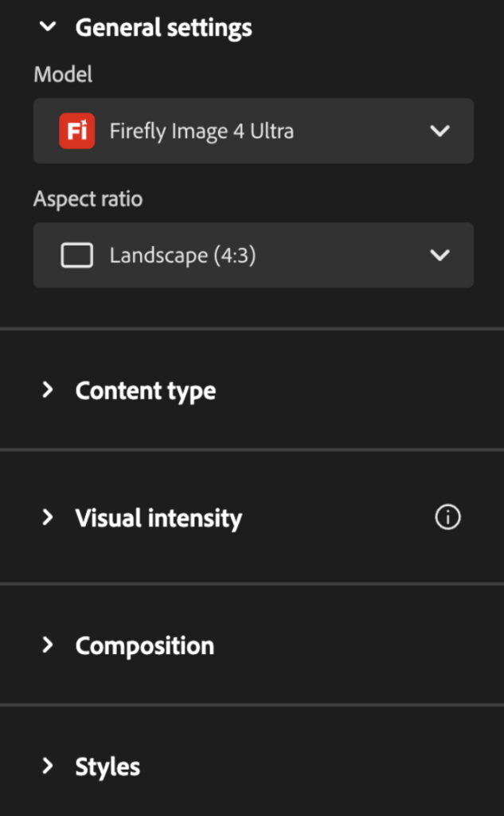Expand Visual intensity using its chevron
The image size is (504, 816).
click(x=48, y=518)
